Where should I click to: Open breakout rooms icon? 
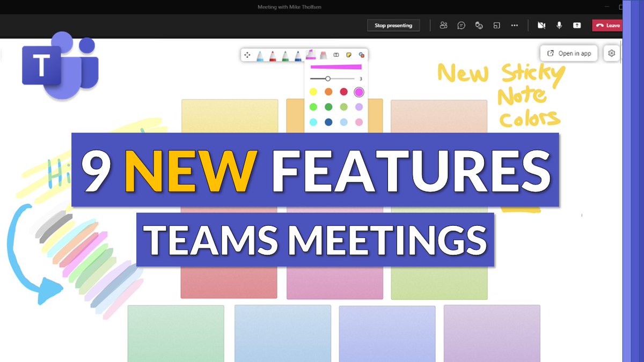pyautogui.click(x=497, y=25)
